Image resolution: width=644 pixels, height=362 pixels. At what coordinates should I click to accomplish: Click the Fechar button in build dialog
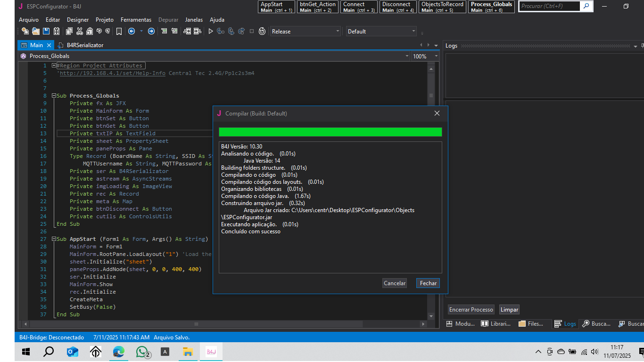(428, 283)
